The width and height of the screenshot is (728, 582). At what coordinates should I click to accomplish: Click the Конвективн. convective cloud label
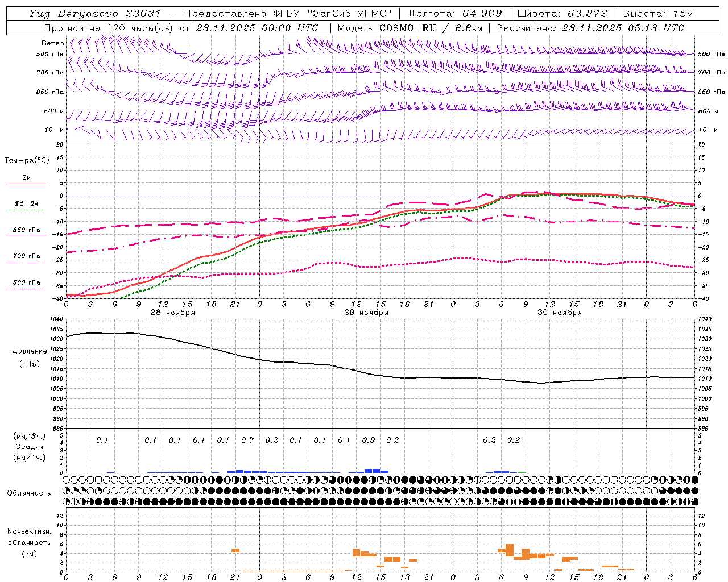tap(29, 531)
